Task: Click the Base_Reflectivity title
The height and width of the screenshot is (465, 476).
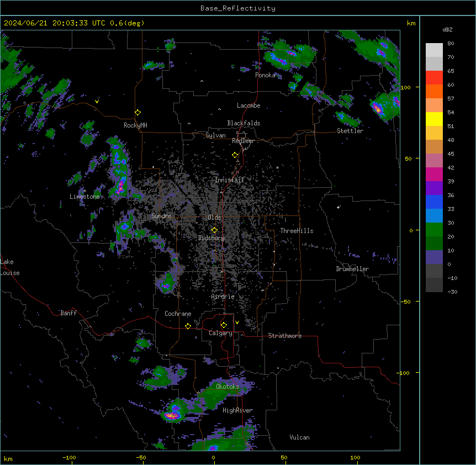Action: click(x=238, y=8)
